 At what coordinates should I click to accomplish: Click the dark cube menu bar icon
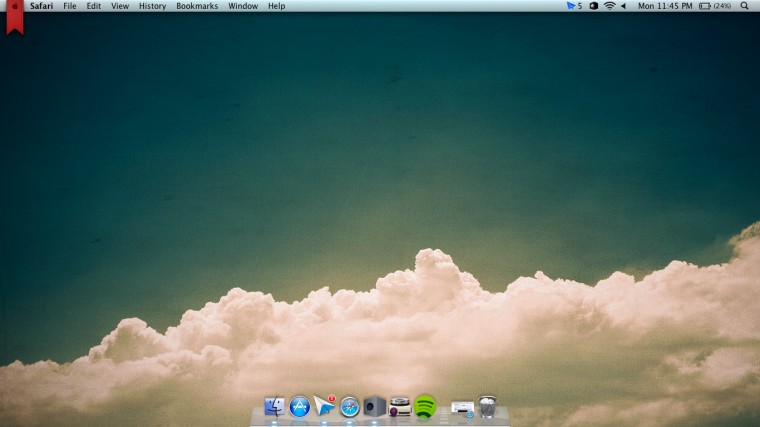pos(593,6)
